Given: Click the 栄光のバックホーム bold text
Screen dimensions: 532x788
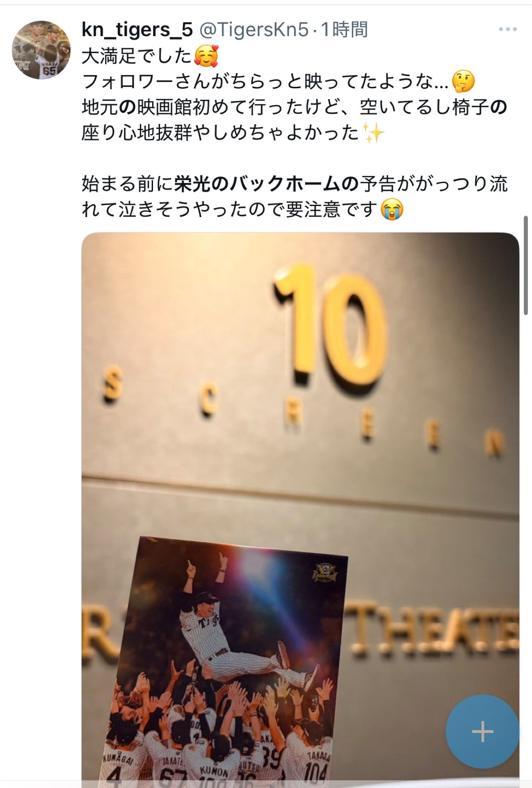Looking at the screenshot, I should [257, 184].
